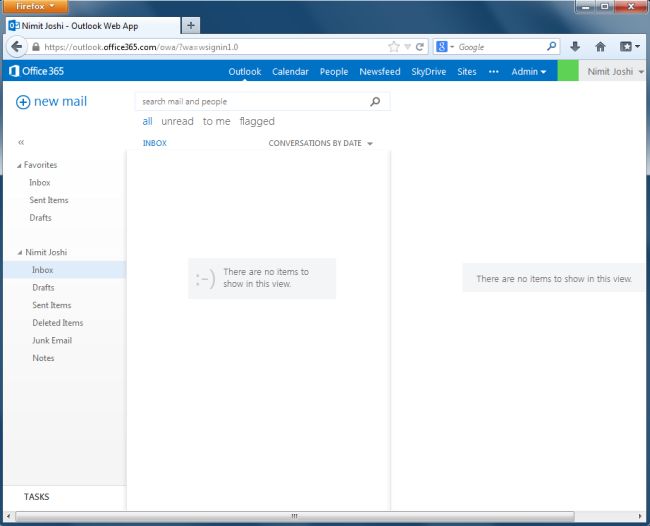Click the new mail plus icon
650x526 pixels.
coord(23,102)
